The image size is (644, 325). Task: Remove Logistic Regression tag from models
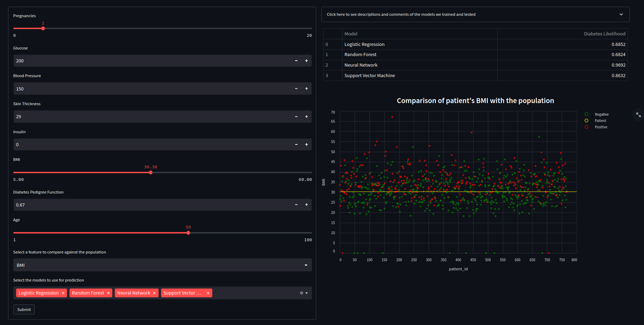[63, 293]
